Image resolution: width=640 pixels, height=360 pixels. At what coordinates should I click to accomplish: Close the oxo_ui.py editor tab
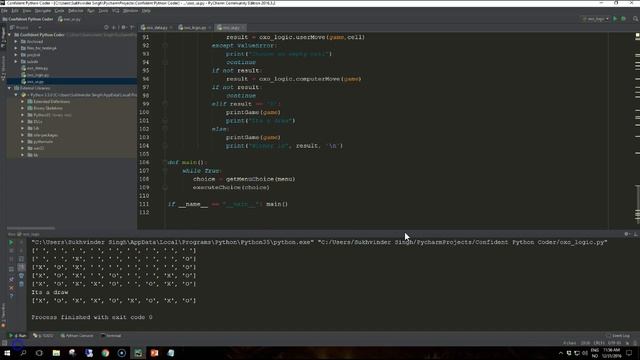[243, 28]
